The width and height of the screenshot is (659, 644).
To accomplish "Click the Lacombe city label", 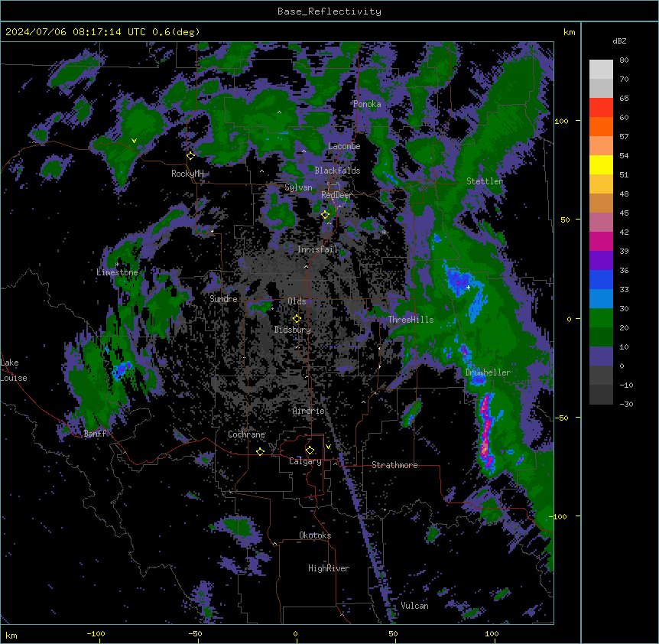I will tap(344, 146).
